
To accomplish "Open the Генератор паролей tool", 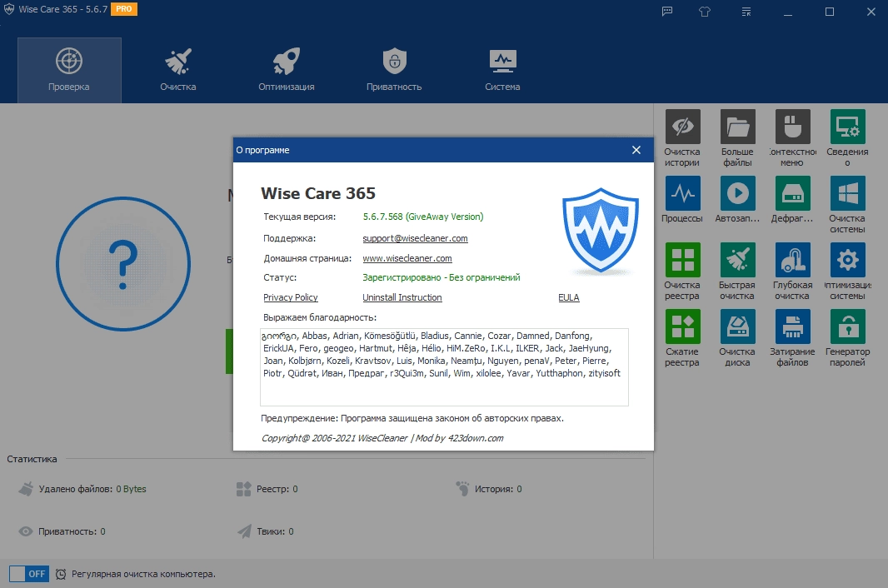I will point(847,338).
